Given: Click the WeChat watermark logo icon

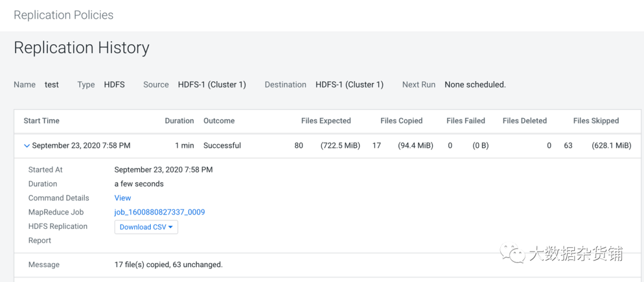Looking at the screenshot, I should coord(512,253).
